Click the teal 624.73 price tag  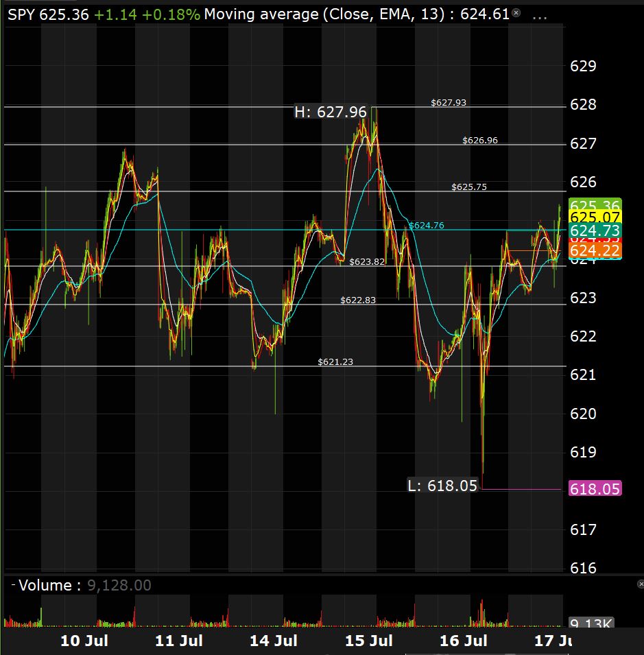595,230
